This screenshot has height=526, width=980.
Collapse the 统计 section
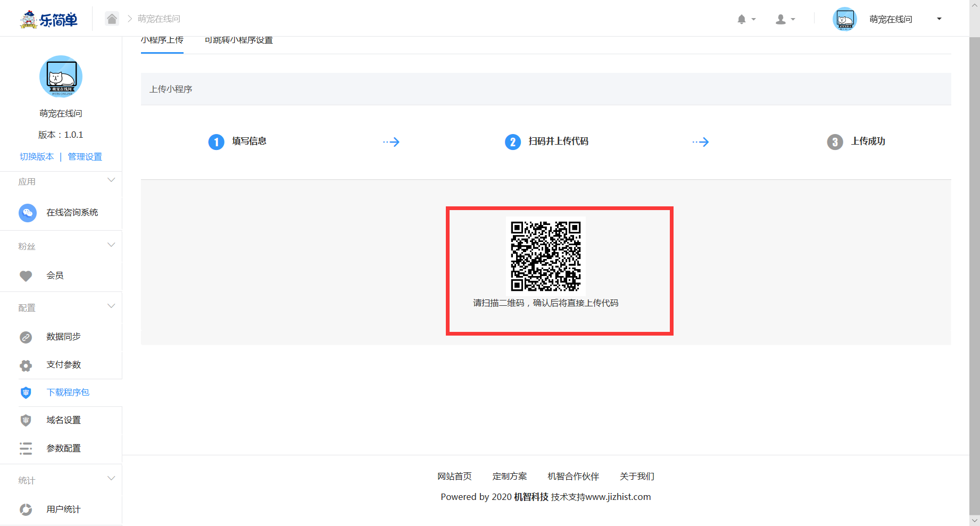point(111,479)
